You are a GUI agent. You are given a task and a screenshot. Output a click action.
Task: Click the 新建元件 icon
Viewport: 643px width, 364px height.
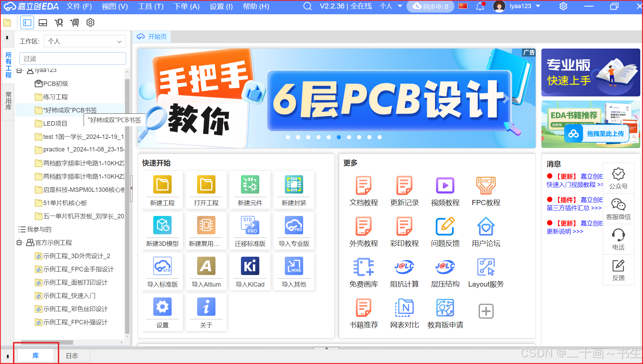[250, 184]
